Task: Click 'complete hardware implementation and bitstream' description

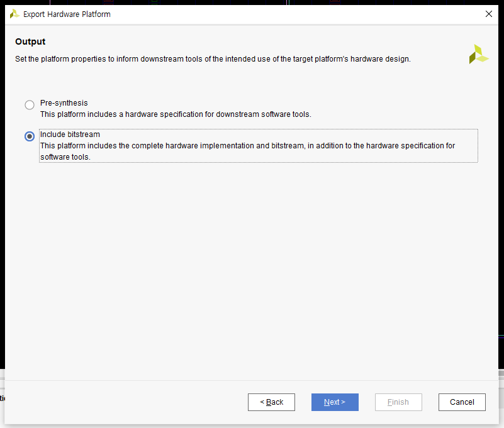Action: click(x=247, y=151)
